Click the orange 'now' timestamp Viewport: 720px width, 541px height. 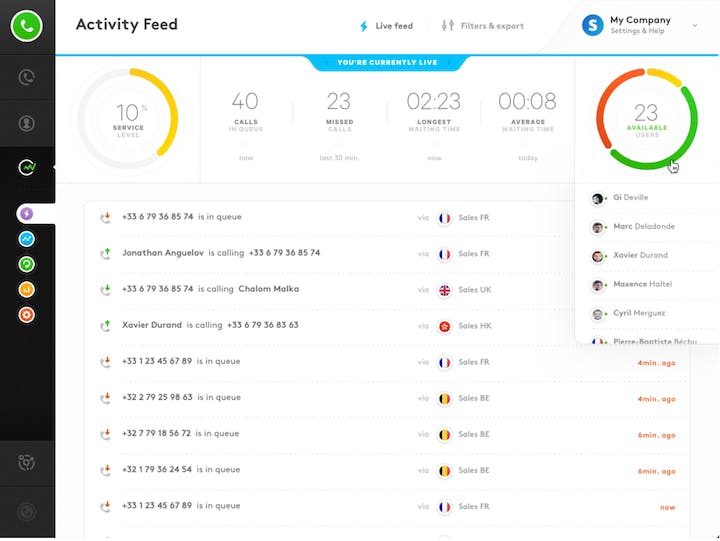tap(667, 507)
